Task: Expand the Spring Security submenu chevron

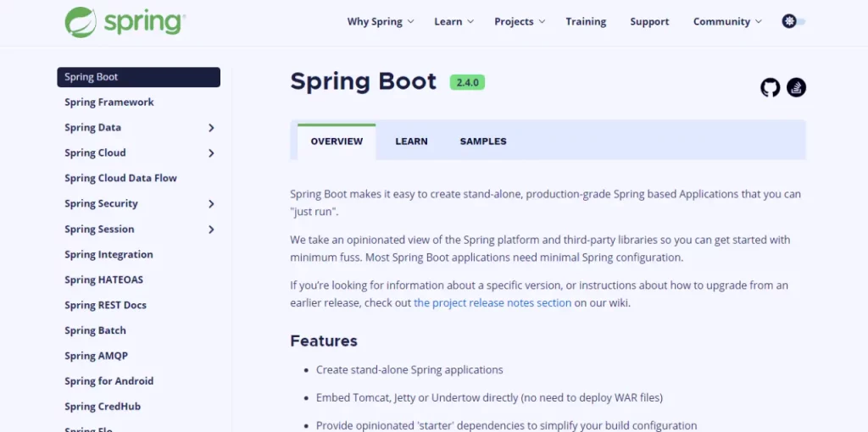Action: (x=211, y=204)
